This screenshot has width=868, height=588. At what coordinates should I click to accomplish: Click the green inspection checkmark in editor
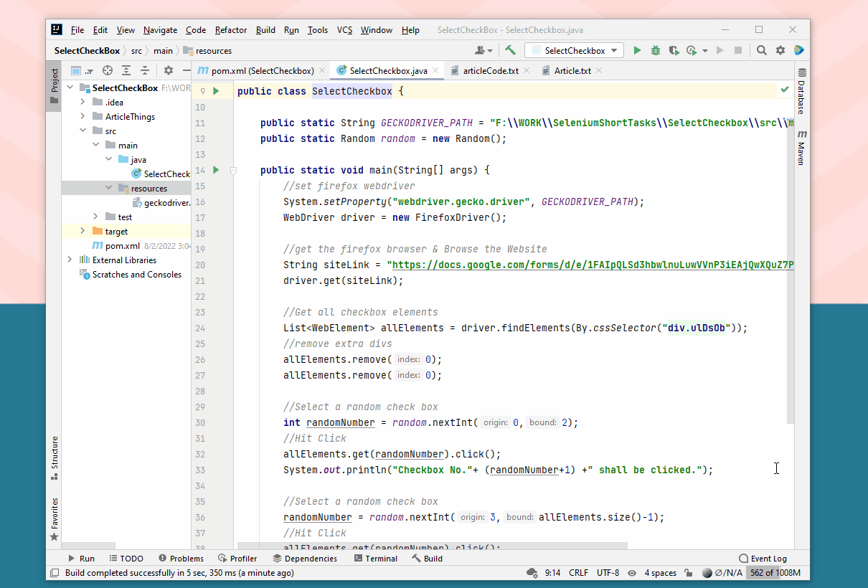pos(785,90)
